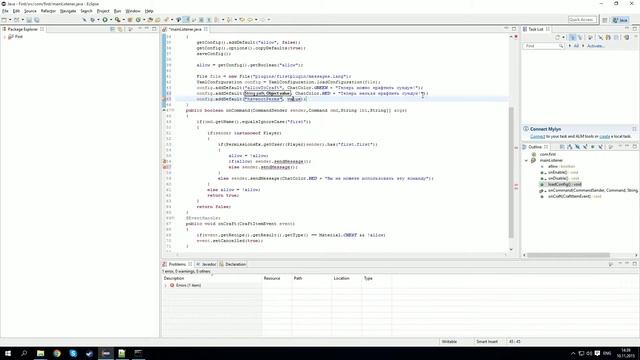Open the Window menu
Screen dimensions: 640x360
[133, 11]
